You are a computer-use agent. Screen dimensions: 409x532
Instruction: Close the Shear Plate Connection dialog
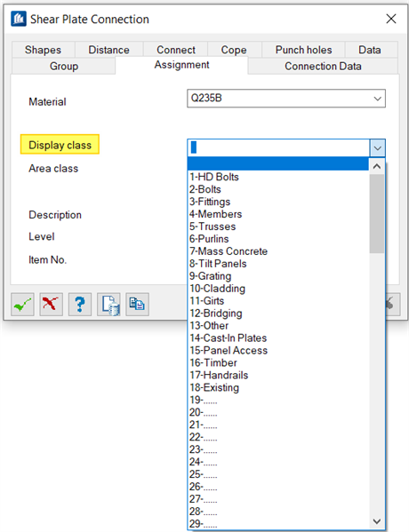[x=391, y=19]
